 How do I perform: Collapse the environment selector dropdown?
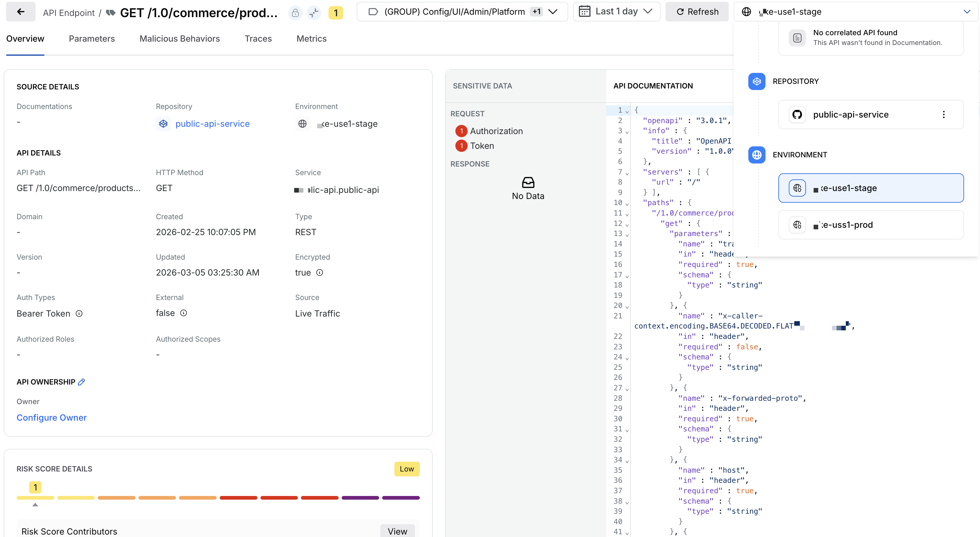967,12
